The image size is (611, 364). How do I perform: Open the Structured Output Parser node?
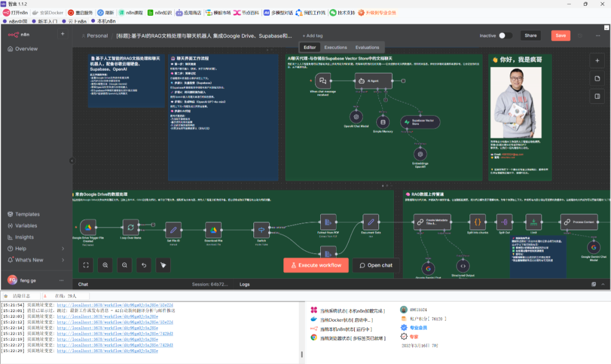(463, 266)
